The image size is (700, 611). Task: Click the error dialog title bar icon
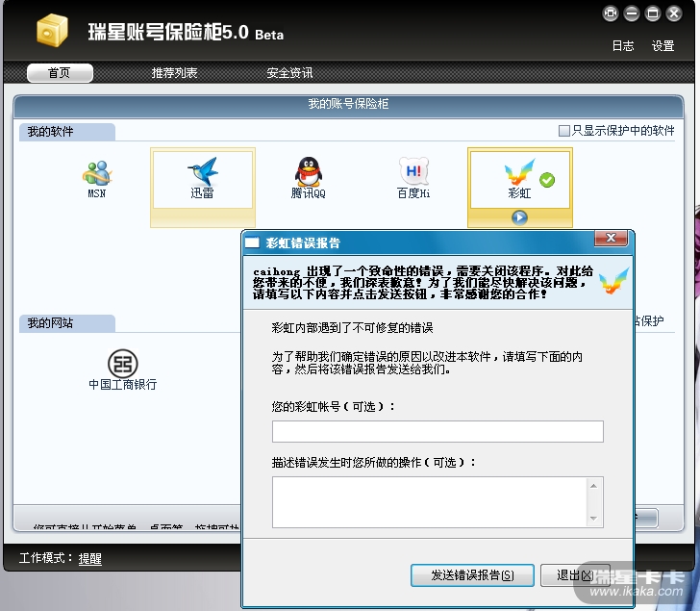252,242
